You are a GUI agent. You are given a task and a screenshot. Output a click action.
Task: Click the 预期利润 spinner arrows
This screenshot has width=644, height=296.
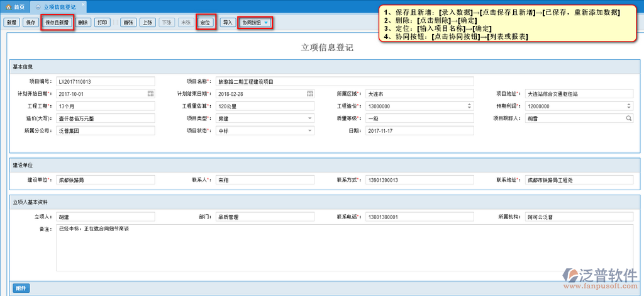pyautogui.click(x=629, y=106)
